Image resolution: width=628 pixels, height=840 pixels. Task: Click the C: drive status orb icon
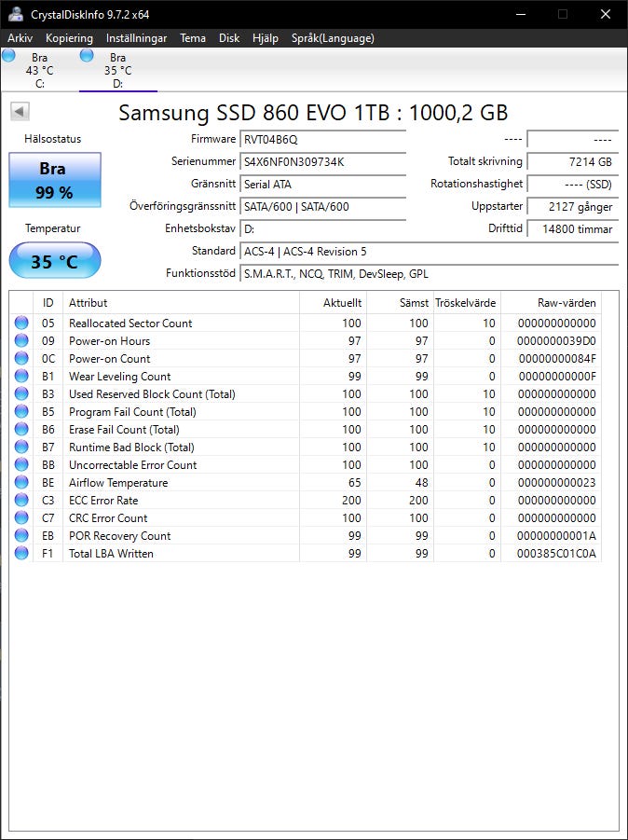coord(9,56)
